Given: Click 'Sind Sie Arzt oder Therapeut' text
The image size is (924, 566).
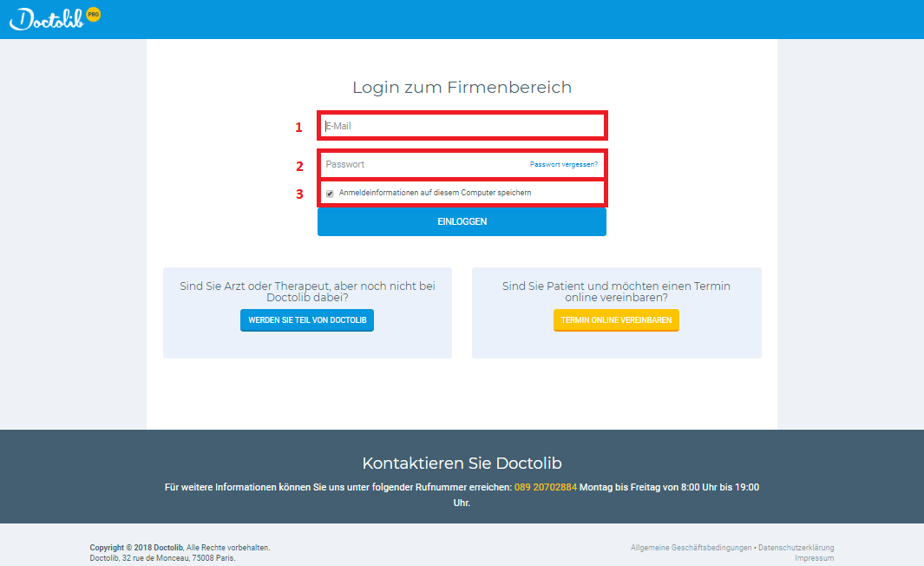Looking at the screenshot, I should 308,292.
